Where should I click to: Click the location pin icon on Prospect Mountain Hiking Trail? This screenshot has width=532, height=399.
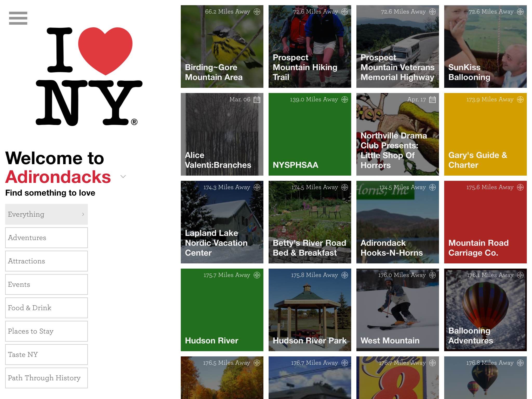(x=345, y=11)
